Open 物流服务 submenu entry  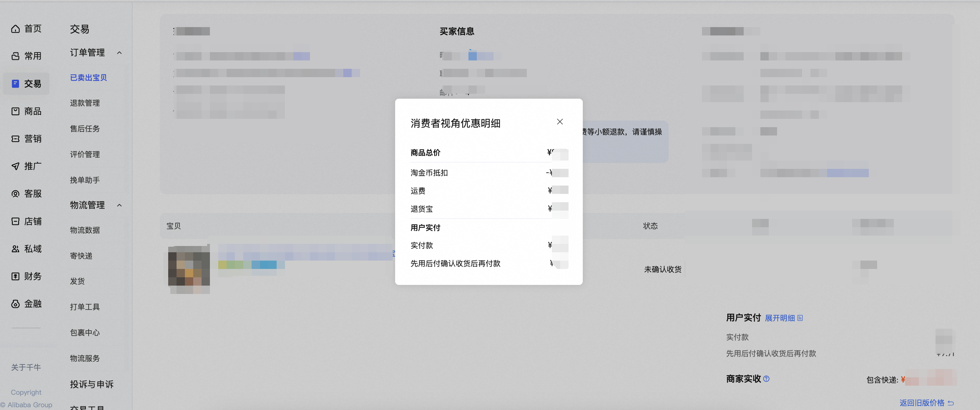pyautogui.click(x=85, y=358)
